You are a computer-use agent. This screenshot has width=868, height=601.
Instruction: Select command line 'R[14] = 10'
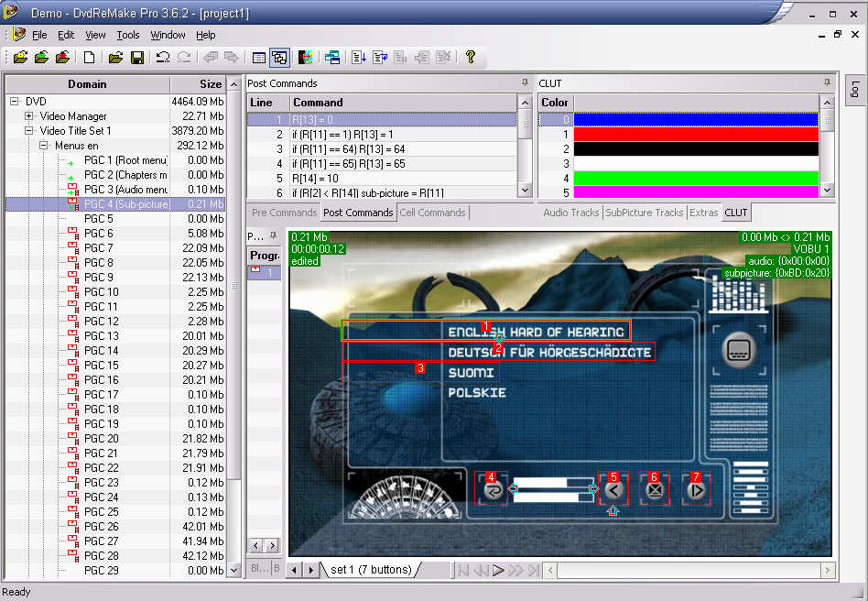[x=382, y=179]
